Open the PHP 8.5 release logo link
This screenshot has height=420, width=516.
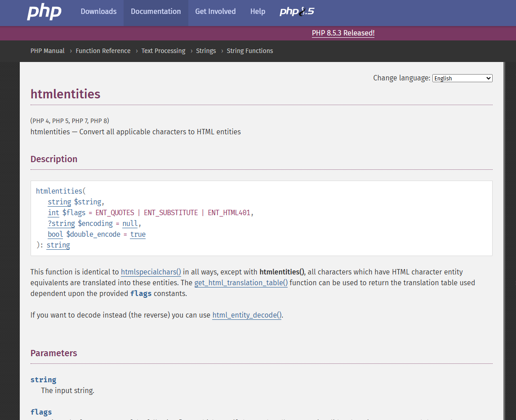pyautogui.click(x=297, y=12)
